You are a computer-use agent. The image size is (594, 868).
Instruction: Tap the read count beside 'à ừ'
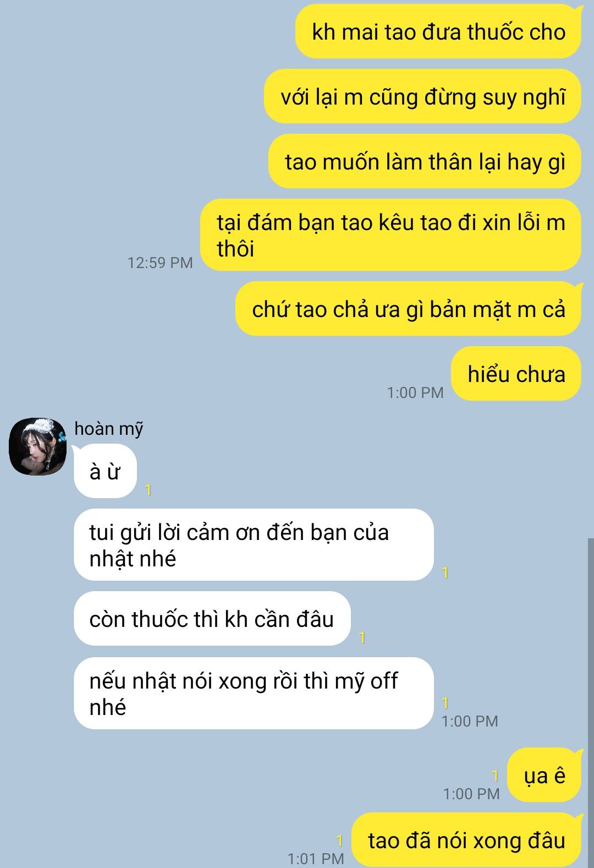click(148, 490)
